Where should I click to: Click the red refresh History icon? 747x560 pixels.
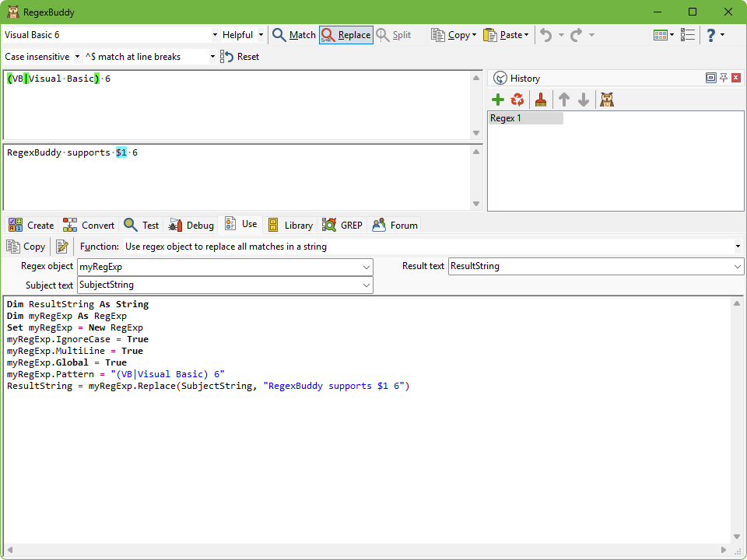pyautogui.click(x=517, y=100)
